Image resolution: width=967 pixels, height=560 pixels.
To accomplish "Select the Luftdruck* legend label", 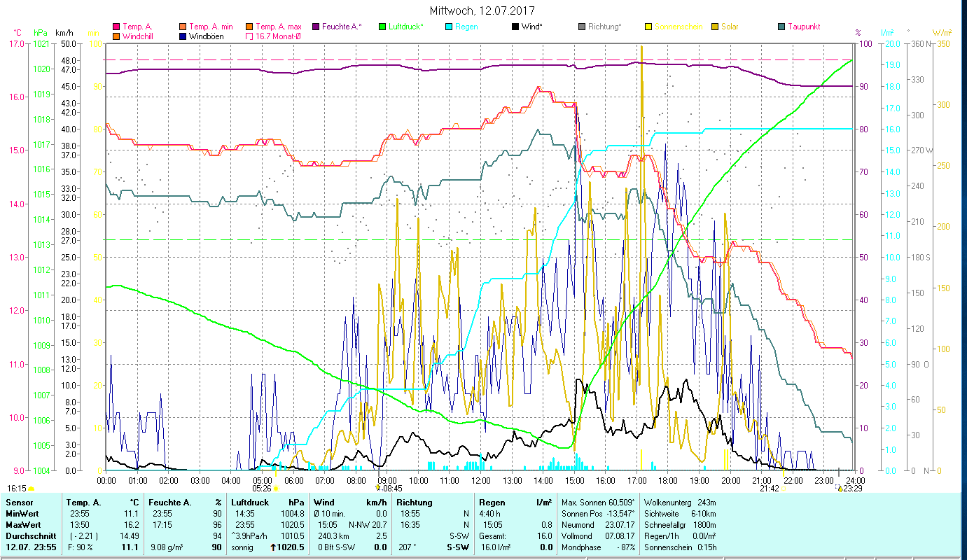I will pyautogui.click(x=405, y=27).
